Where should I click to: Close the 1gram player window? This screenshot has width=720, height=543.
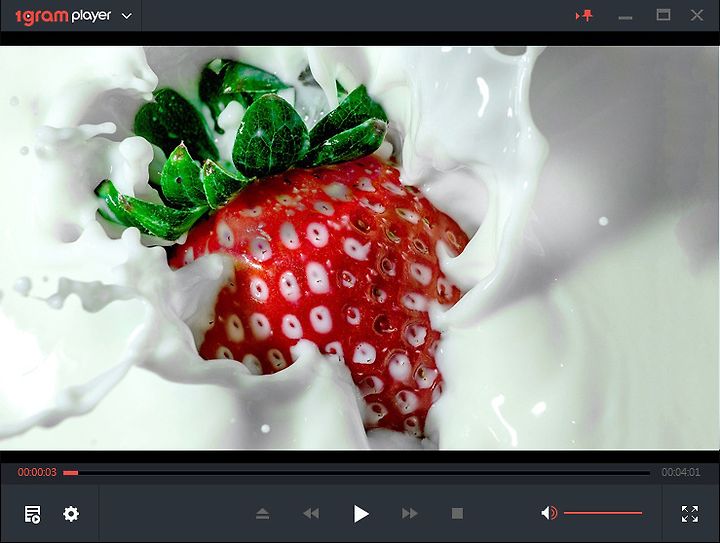coord(697,15)
